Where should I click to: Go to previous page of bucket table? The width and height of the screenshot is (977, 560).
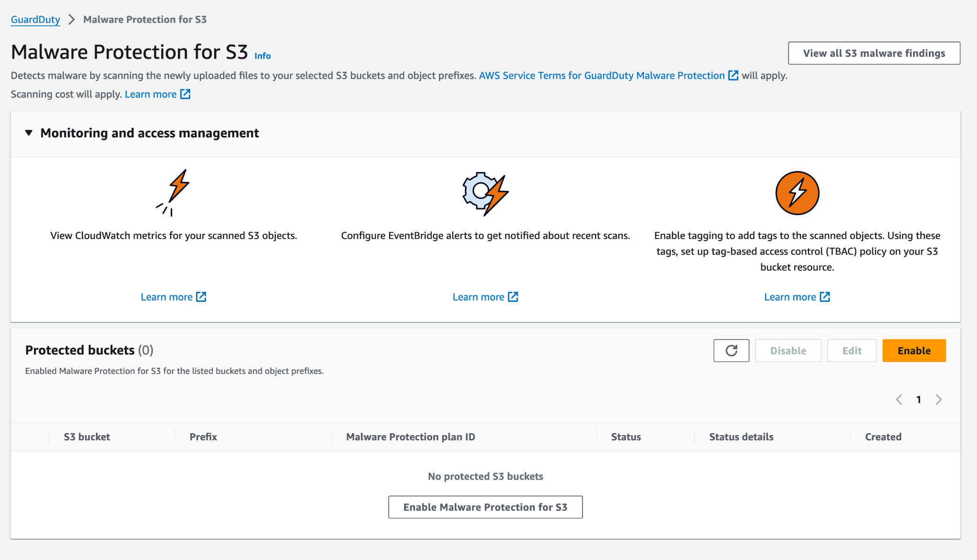pos(899,400)
